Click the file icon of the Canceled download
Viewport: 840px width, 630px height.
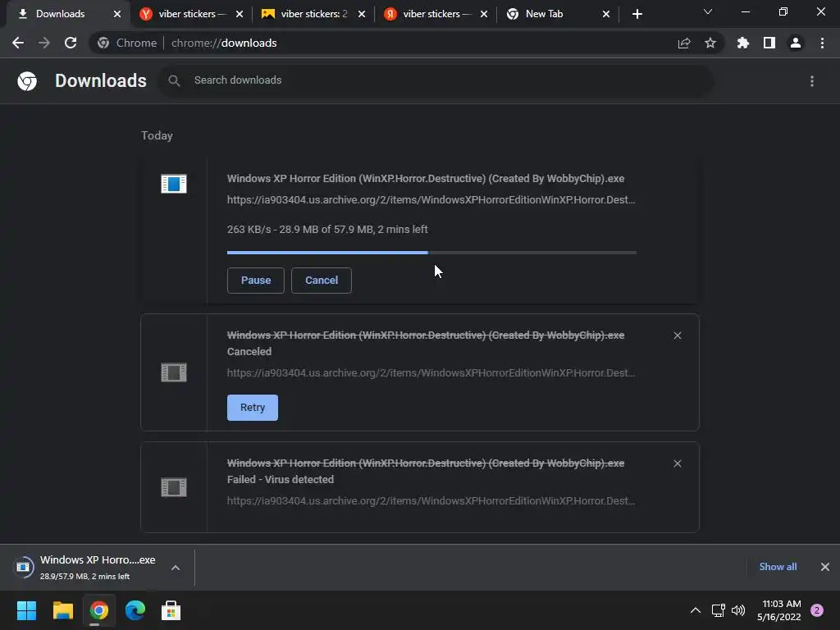click(174, 372)
